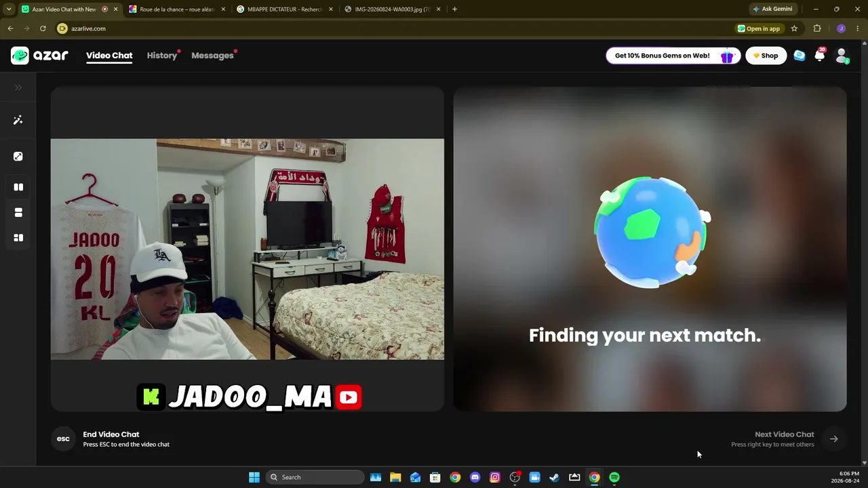Open Spotify from the taskbar
Viewport: 868px width, 488px height.
pos(614,477)
